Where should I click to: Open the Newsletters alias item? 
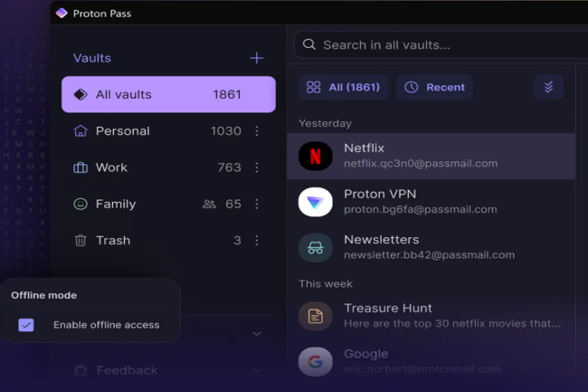[x=432, y=247]
